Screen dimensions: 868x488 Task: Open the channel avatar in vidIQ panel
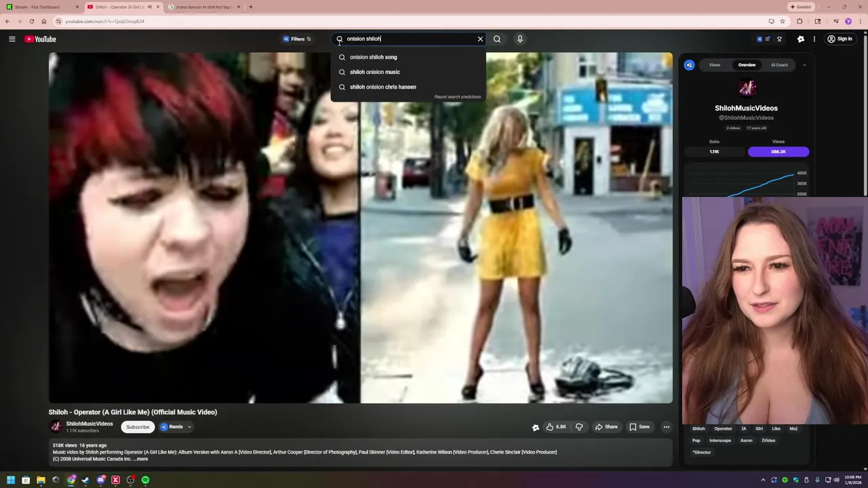(747, 88)
